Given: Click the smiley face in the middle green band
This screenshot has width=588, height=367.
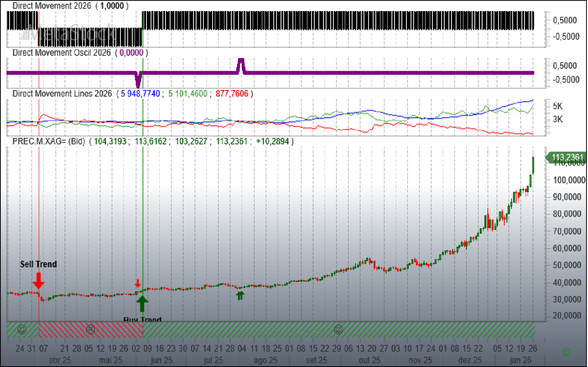Looking at the screenshot, I should [338, 329].
